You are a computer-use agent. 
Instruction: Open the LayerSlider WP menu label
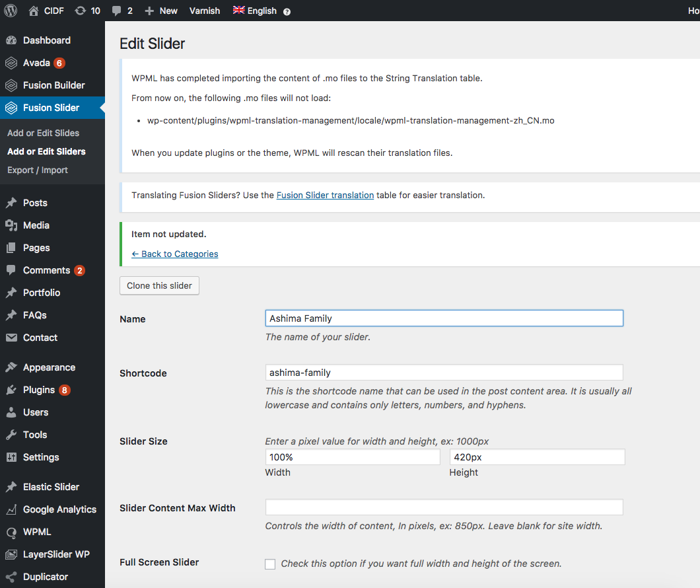(x=56, y=554)
